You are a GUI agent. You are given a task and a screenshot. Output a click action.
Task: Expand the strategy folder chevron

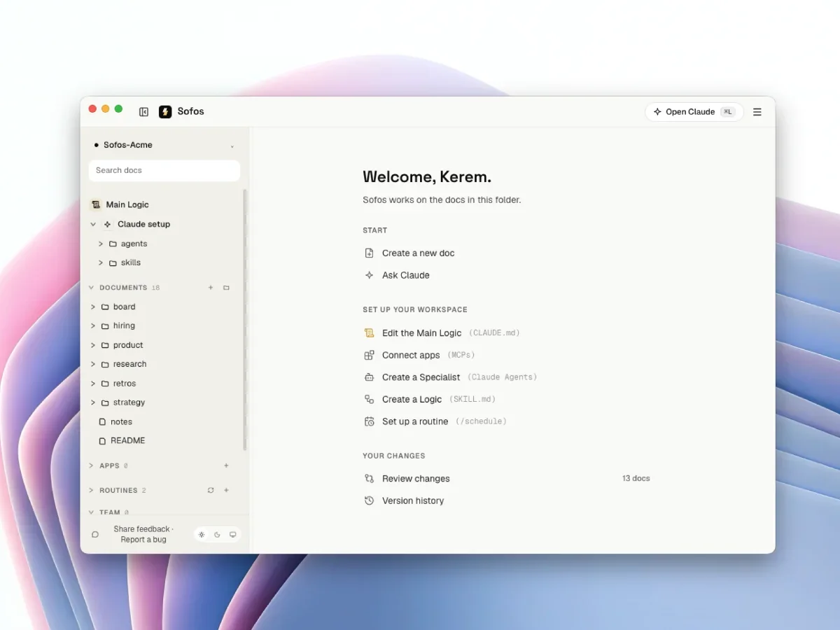tap(93, 402)
